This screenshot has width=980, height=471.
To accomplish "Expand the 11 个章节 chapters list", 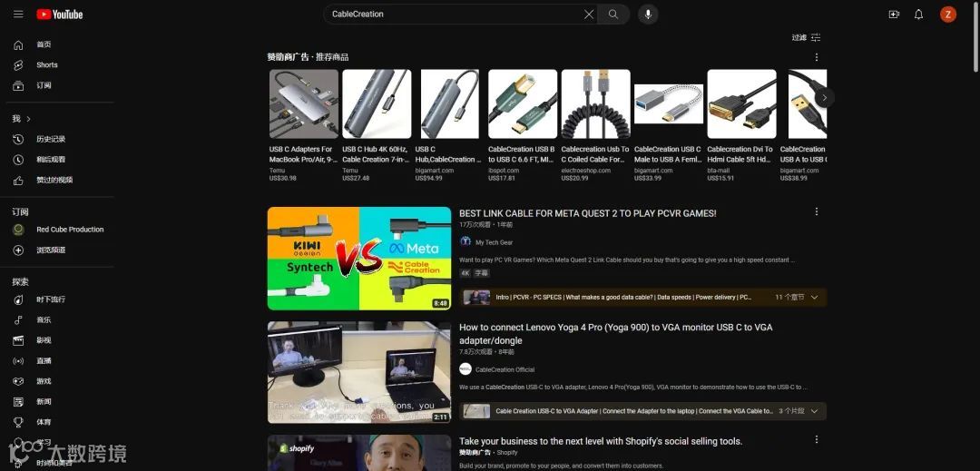I will pyautogui.click(x=814, y=298).
